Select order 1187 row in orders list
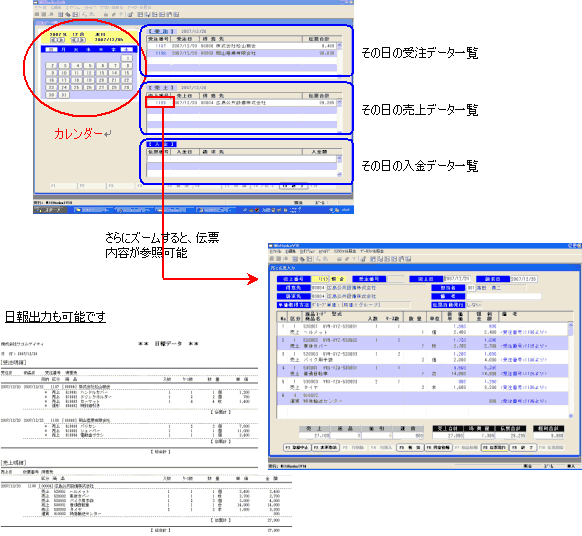Screen dimensions: 582x536 242,46
